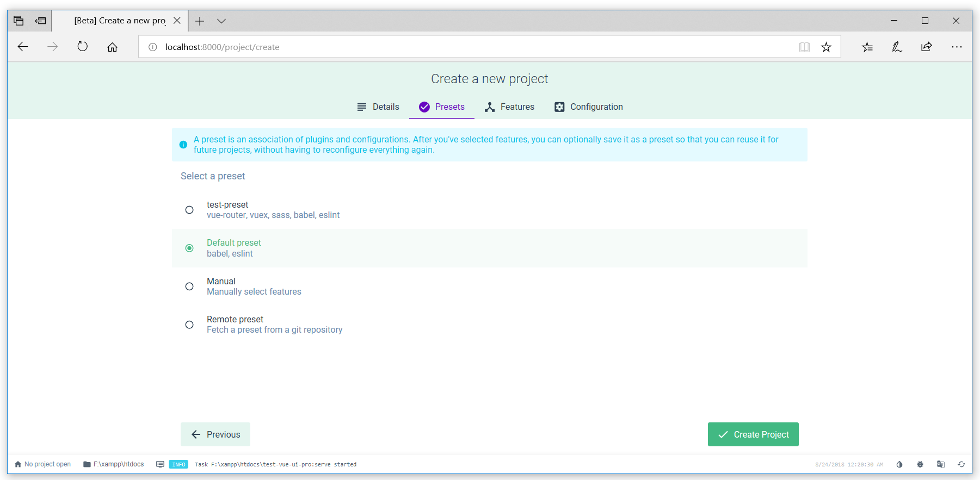
Task: Switch to the Details tab
Action: pyautogui.click(x=378, y=107)
